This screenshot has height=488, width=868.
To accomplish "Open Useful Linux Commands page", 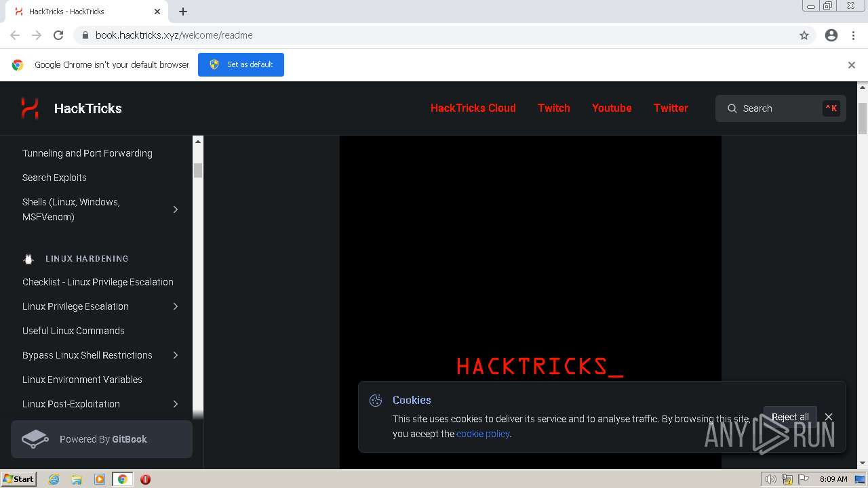I will 73,331.
